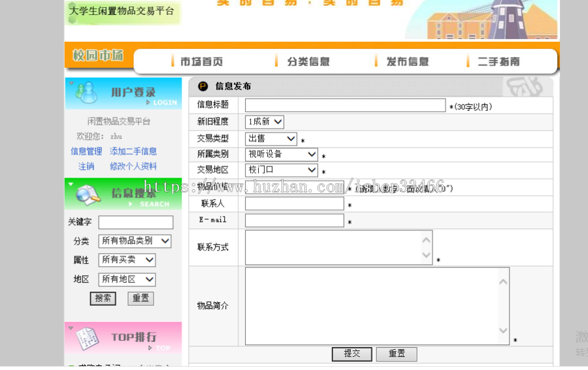Expand the 所有地区 dropdown
Image resolution: width=588 pixels, height=370 pixels.
pyautogui.click(x=127, y=279)
